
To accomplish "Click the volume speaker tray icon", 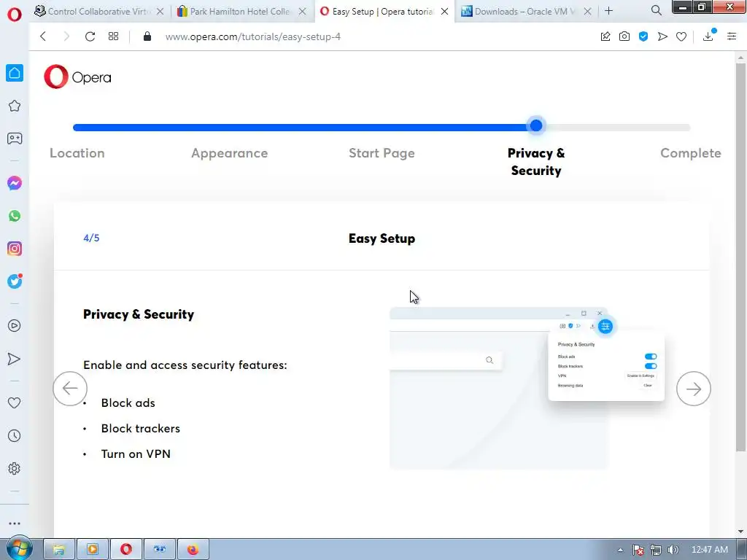I will click(x=673, y=550).
